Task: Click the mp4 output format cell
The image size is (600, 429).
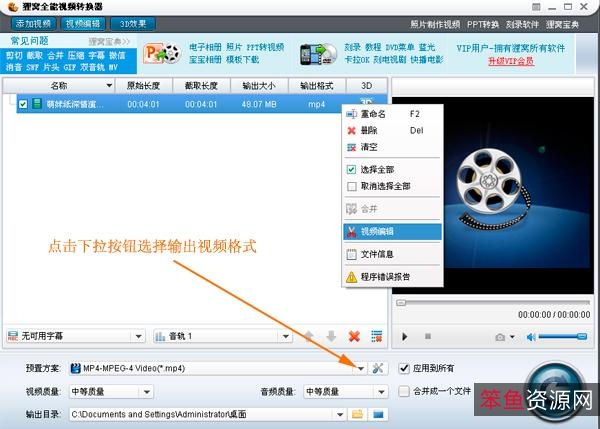Action: [317, 104]
